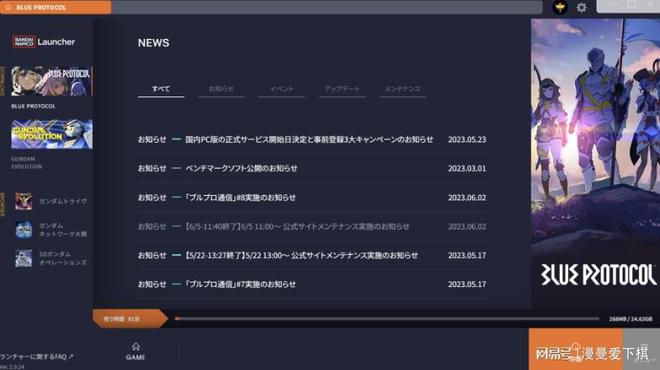The image size is (660, 370).
Task: Click the date 2023.03.01
Action: pos(467,168)
